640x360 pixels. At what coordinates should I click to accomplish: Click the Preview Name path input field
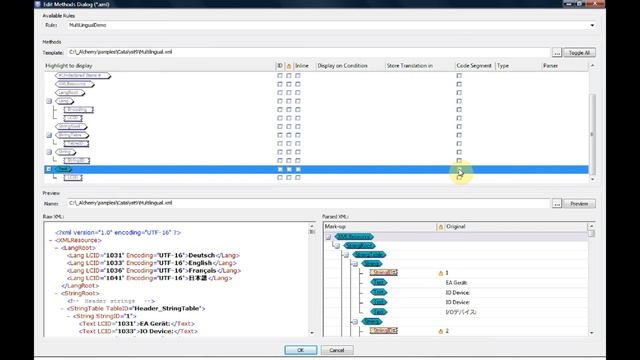(x=308, y=203)
